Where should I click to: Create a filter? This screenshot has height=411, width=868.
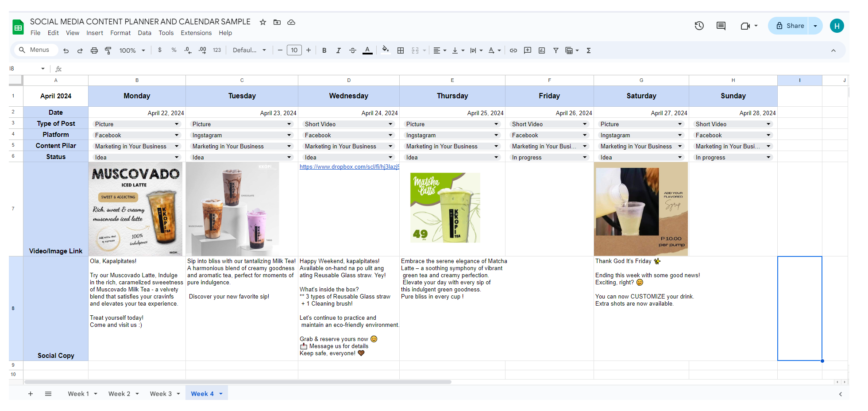556,50
